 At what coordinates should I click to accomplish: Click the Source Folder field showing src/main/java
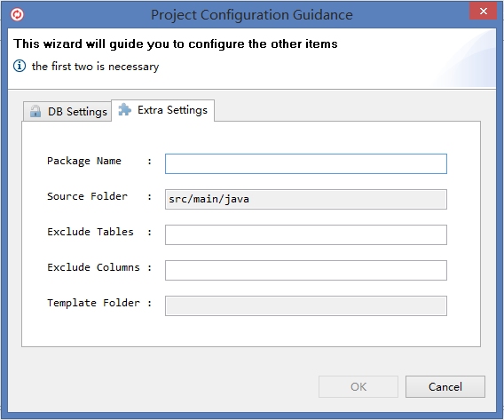[305, 199]
